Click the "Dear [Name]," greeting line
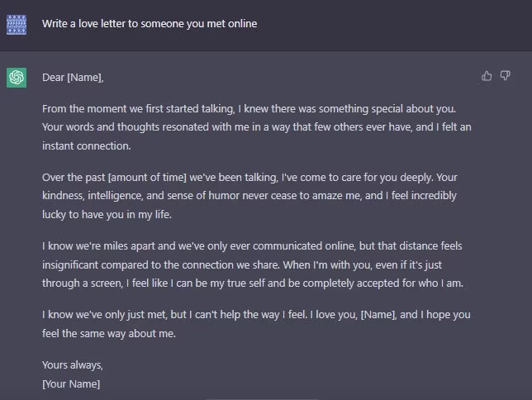The image size is (532, 400). tap(74, 78)
